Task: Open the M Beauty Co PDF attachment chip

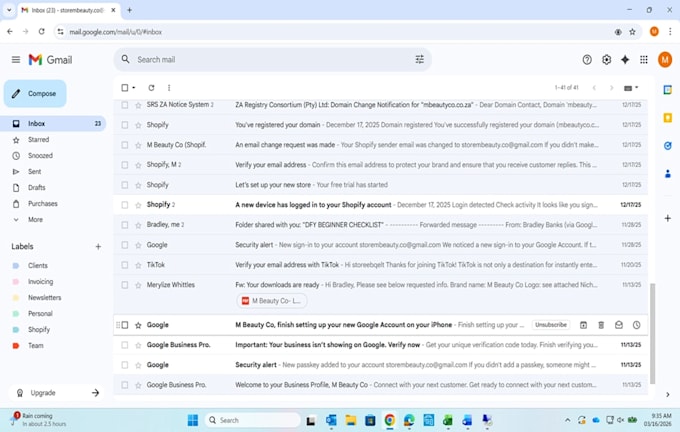Action: [272, 301]
